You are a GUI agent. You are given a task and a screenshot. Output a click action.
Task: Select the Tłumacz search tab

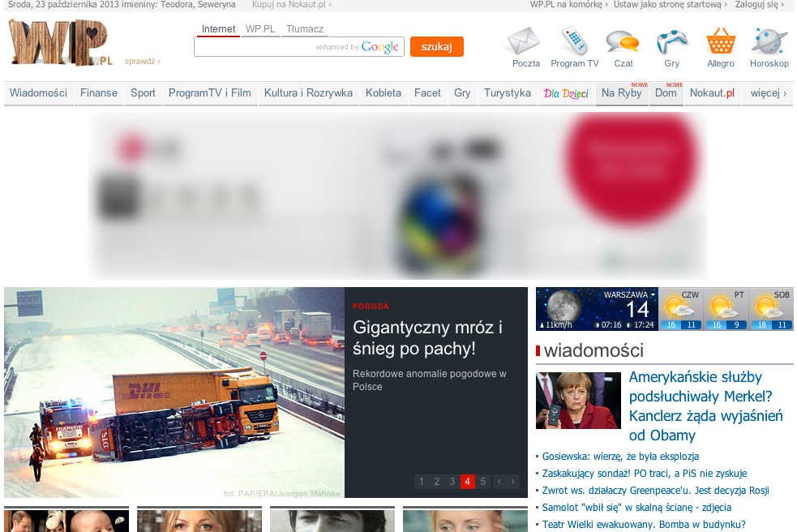pos(305,29)
